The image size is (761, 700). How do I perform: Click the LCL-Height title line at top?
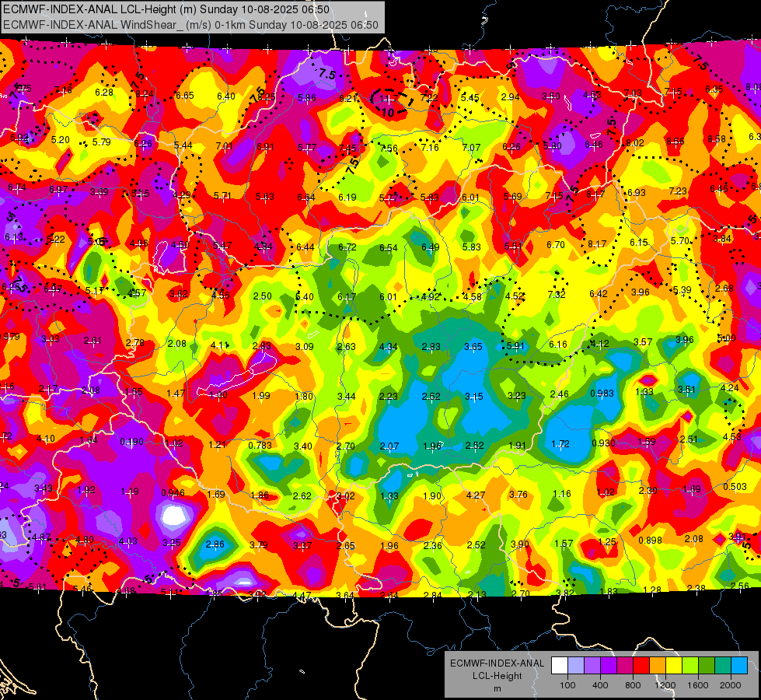(166, 9)
